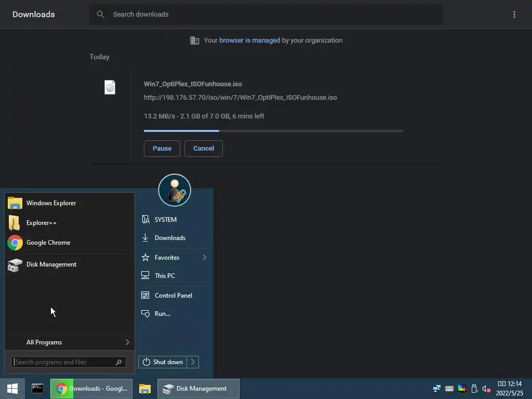Click the Control Panel icon

pos(145,295)
